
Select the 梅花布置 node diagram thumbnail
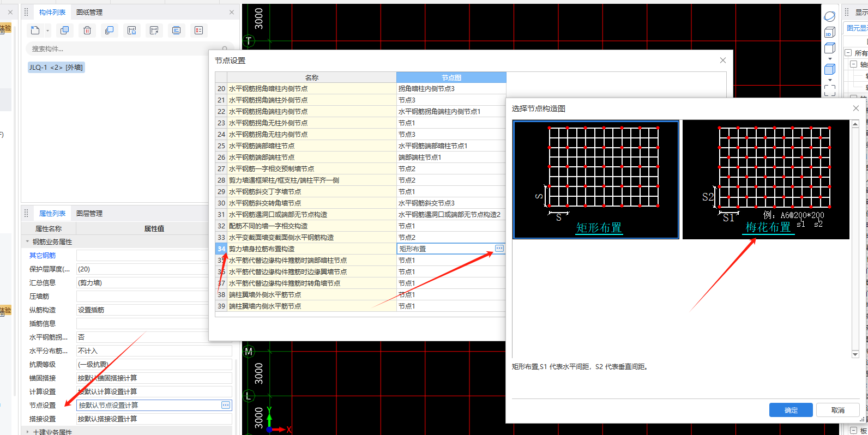766,179
